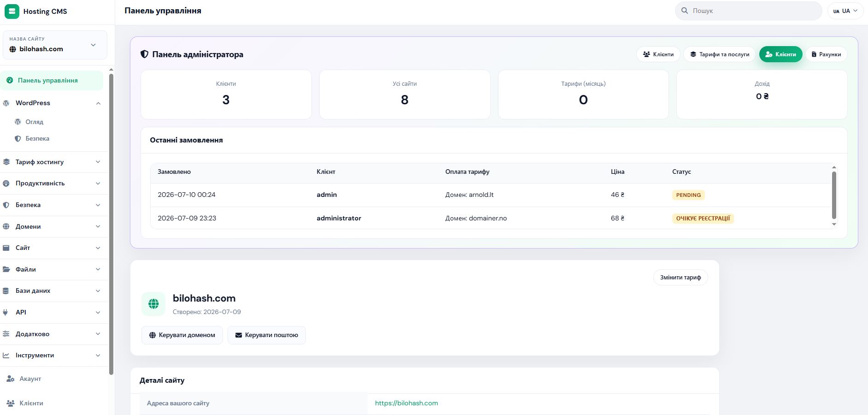Click the shield icon next to Безпека submenu
The height and width of the screenshot is (415, 868).
(18, 138)
